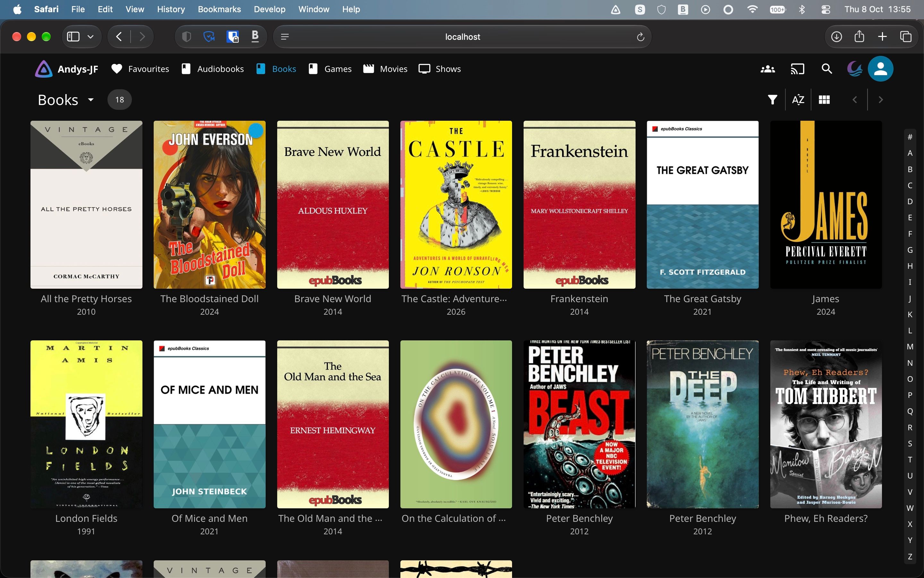Open the London Fields title link
Screen dimensions: 924x578
[86, 518]
